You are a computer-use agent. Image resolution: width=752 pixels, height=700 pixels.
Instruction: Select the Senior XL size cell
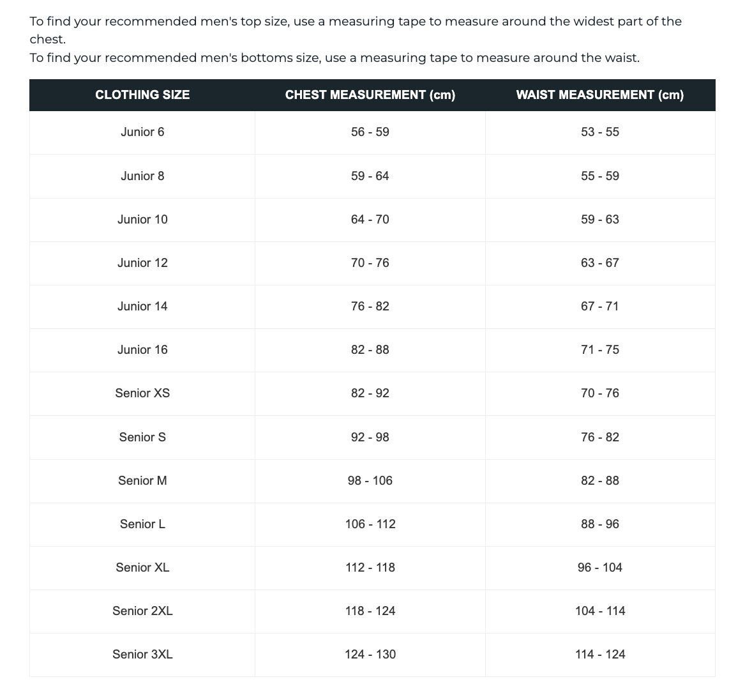(x=142, y=568)
